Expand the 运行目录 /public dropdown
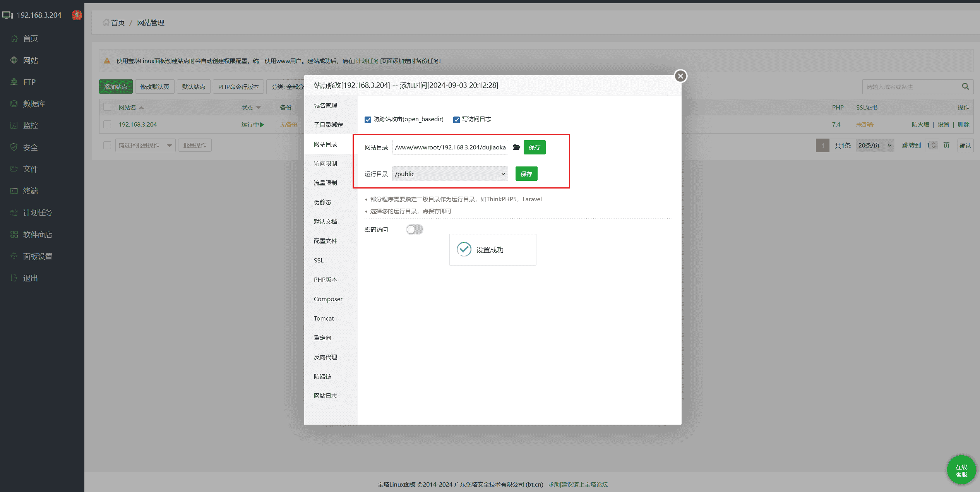This screenshot has height=492, width=980. [450, 174]
